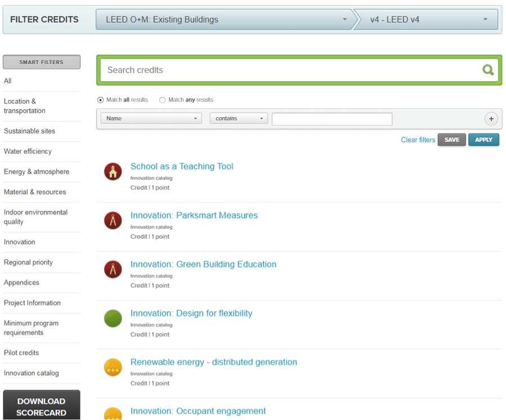Screen dimensions: 506x420
Task: Click the Download Scorecard button
Action: click(41, 406)
